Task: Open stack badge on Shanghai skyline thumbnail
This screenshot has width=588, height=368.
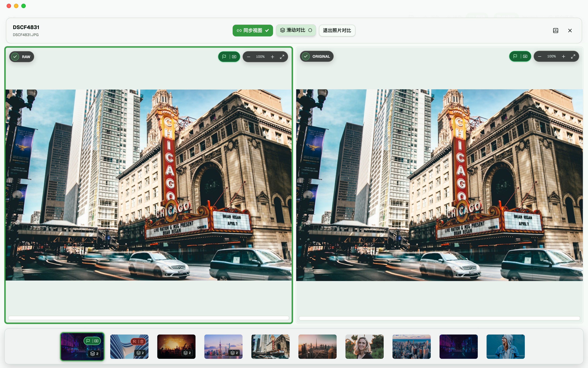Action: point(234,353)
